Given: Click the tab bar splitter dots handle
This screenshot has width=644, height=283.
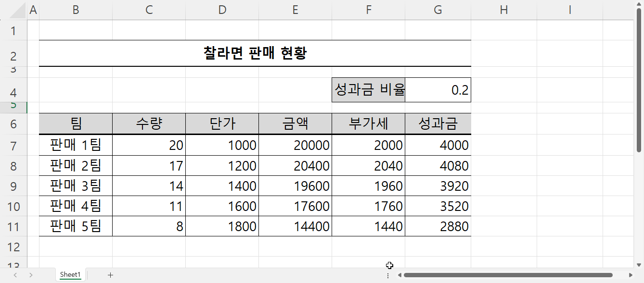Looking at the screenshot, I should click(388, 275).
